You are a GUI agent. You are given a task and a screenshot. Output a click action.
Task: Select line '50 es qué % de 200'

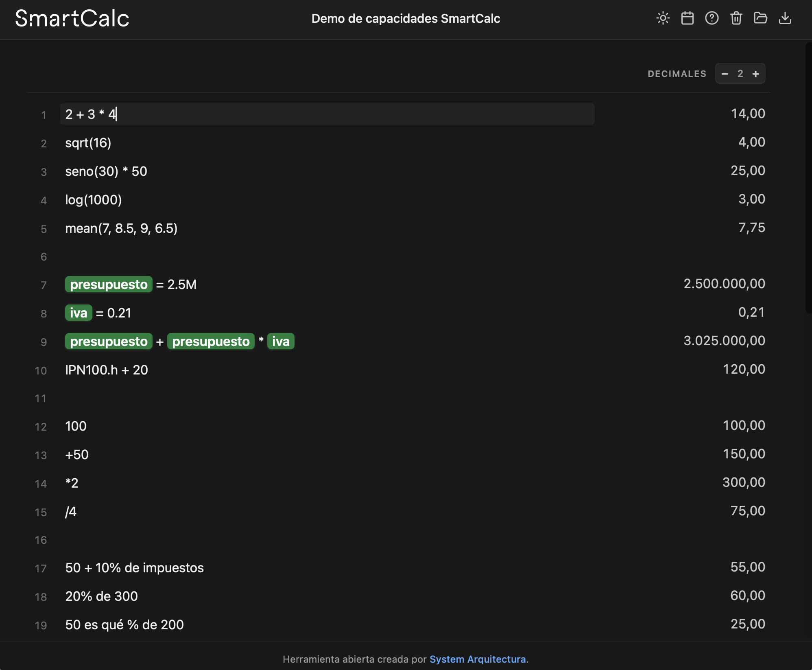[327, 624]
